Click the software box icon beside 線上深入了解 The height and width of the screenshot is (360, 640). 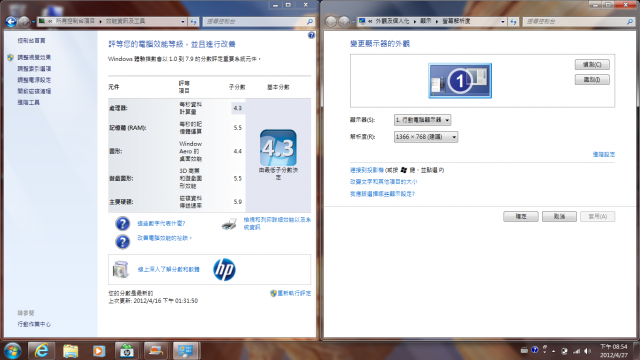(x=121, y=269)
